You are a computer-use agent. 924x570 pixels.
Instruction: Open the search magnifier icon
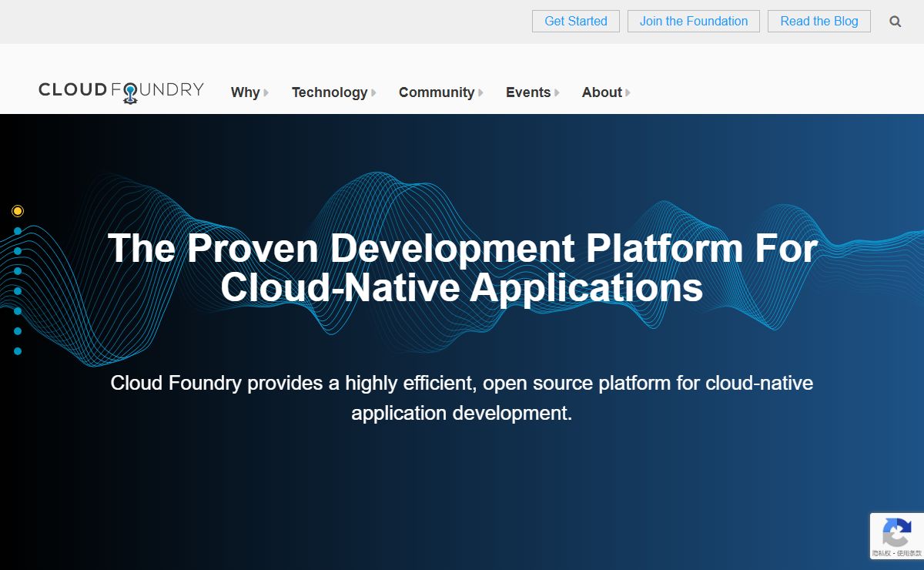pyautogui.click(x=895, y=22)
